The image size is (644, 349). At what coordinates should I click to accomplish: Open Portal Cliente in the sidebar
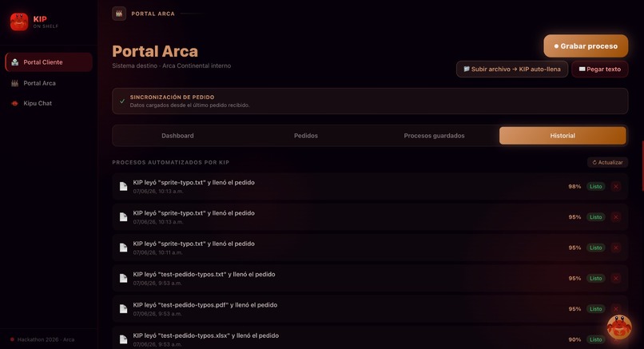click(x=49, y=62)
